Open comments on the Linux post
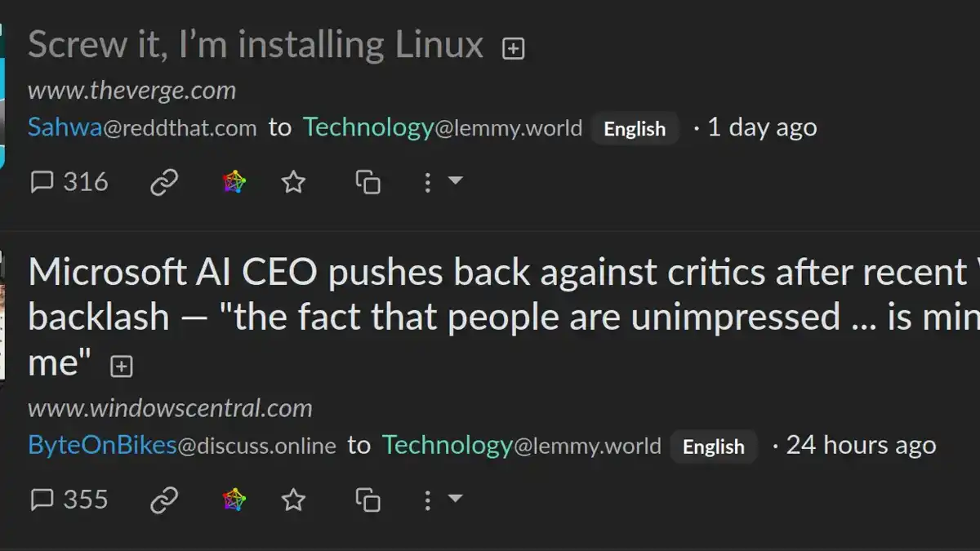Image resolution: width=980 pixels, height=551 pixels. pos(69,181)
